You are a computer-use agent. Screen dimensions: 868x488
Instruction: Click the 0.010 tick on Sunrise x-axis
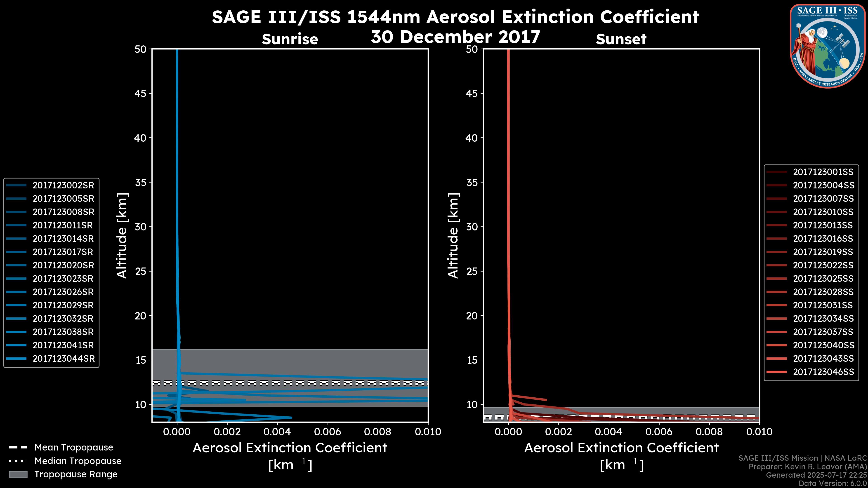(x=428, y=432)
